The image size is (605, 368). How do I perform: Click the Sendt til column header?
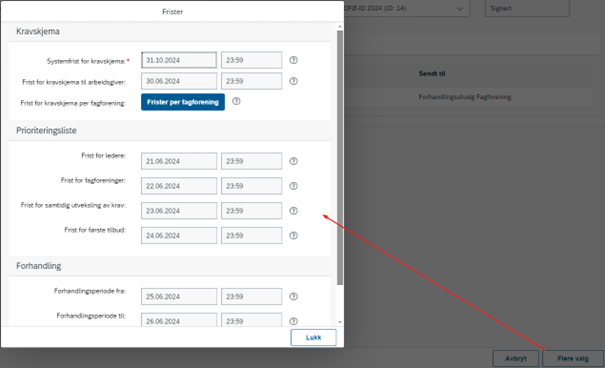432,73
